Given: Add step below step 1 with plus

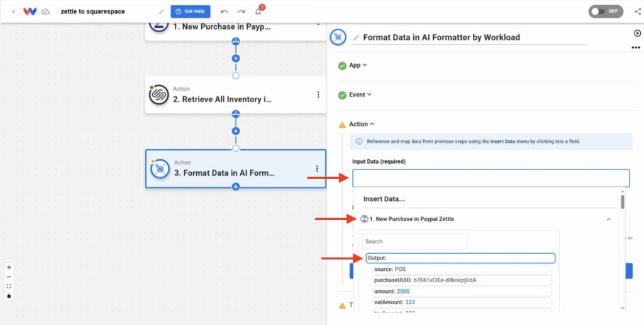Looking at the screenshot, I should point(236,59).
